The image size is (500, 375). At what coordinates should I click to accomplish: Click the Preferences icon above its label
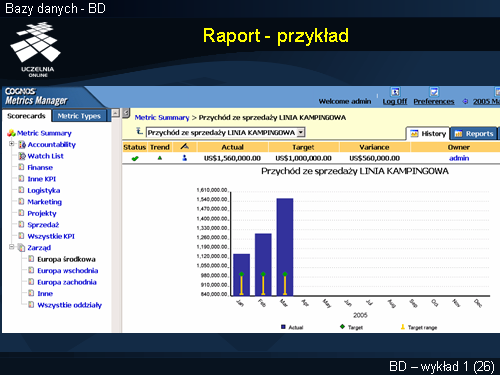(434, 92)
